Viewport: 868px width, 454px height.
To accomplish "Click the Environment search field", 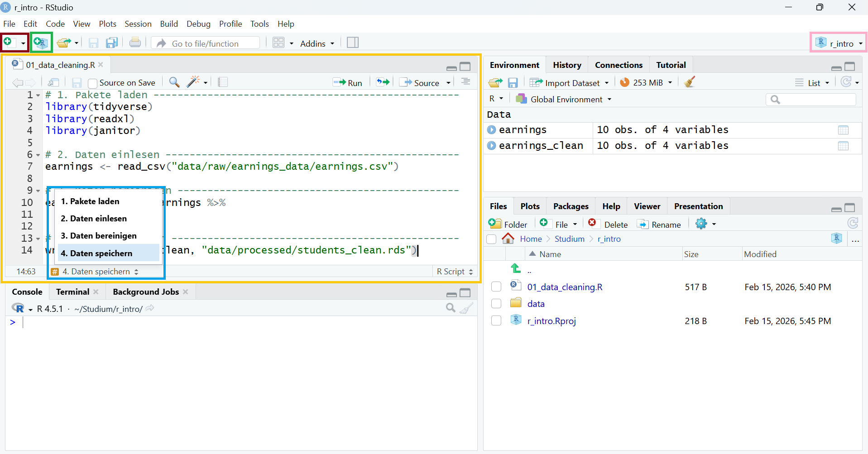I will pos(810,99).
